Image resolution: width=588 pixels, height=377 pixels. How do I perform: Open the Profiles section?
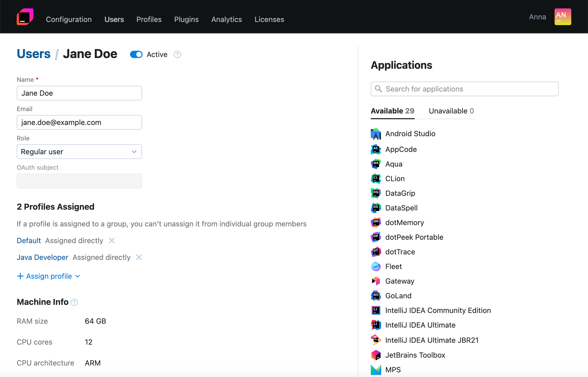[149, 19]
